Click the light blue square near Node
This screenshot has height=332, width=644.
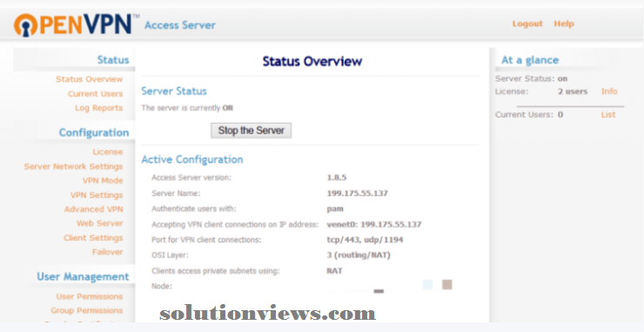427,285
